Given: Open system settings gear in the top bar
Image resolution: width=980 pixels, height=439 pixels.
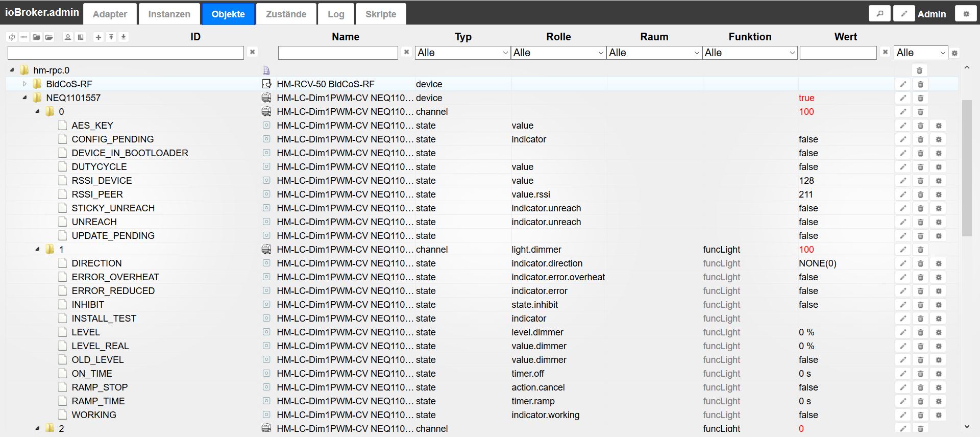Looking at the screenshot, I should [x=966, y=14].
